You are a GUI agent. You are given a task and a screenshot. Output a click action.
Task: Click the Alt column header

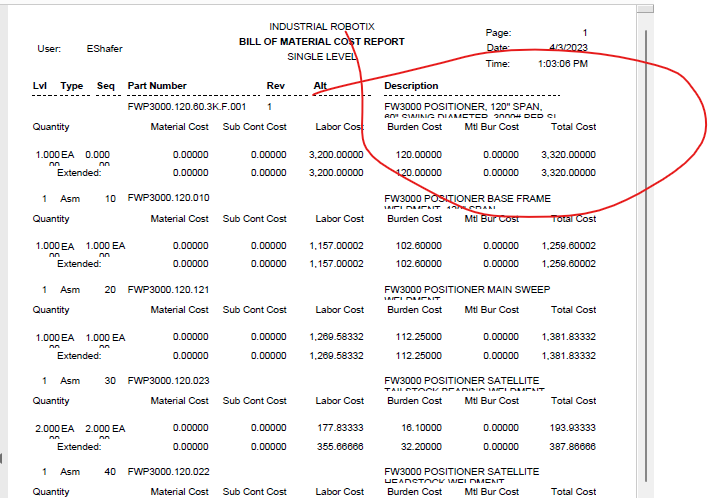pyautogui.click(x=320, y=86)
